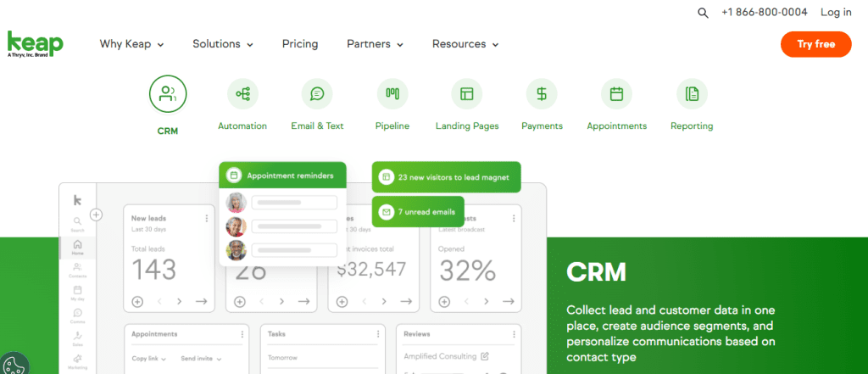
Task: Switch to the Reporting tab label
Action: (x=692, y=126)
